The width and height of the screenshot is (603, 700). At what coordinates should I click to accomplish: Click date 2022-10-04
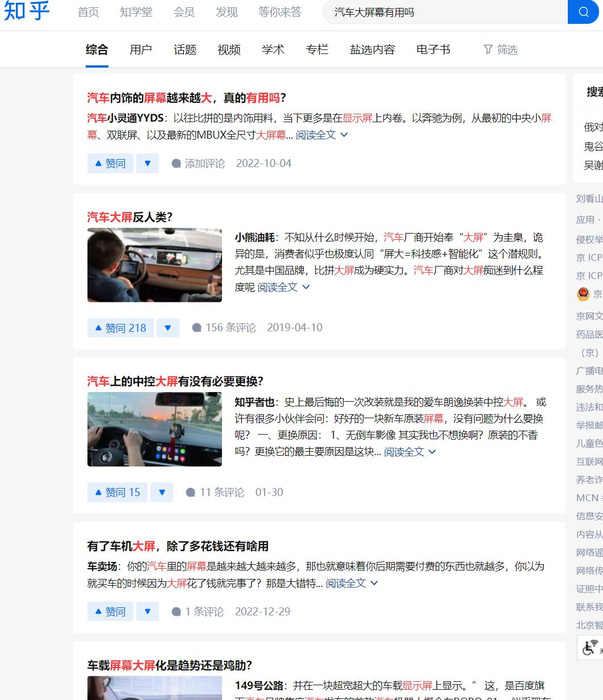(263, 164)
